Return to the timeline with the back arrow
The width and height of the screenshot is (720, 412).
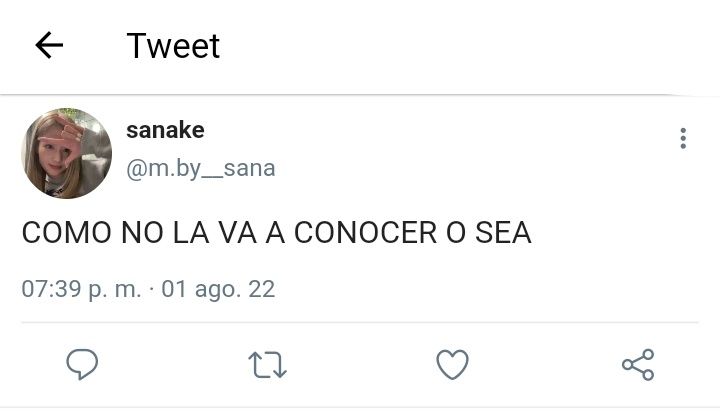(x=49, y=45)
